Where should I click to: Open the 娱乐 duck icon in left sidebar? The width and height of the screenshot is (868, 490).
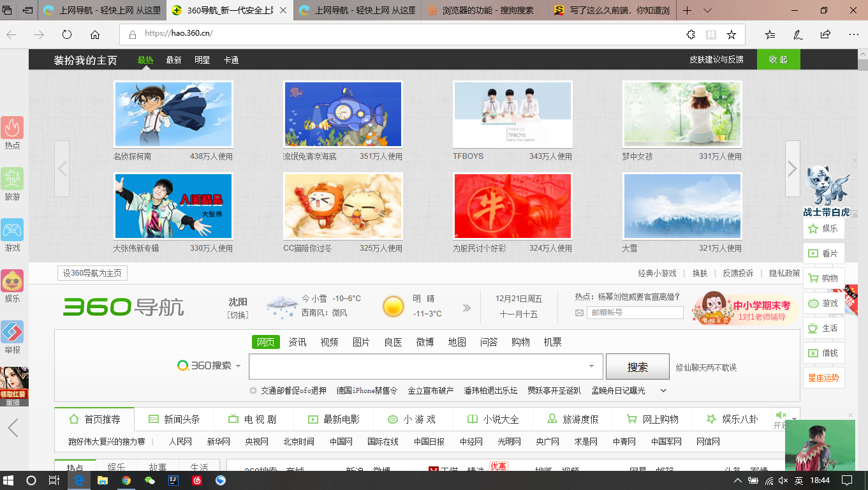pyautogui.click(x=12, y=281)
